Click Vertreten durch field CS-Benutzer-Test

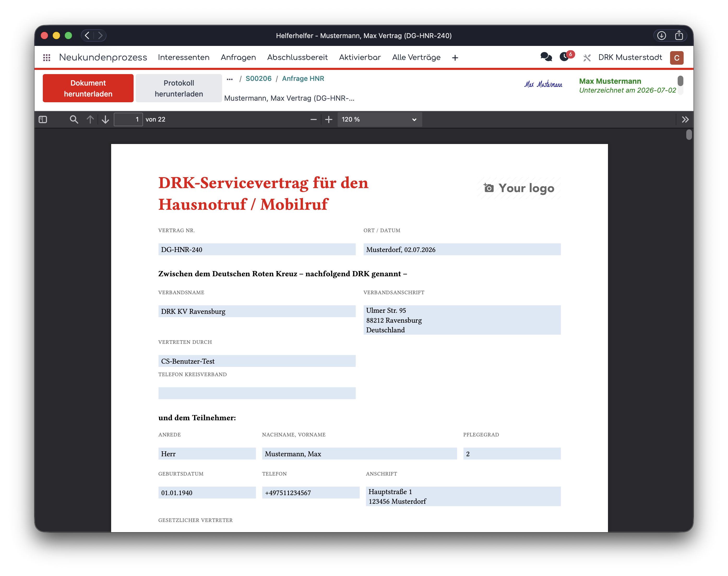[x=257, y=361]
